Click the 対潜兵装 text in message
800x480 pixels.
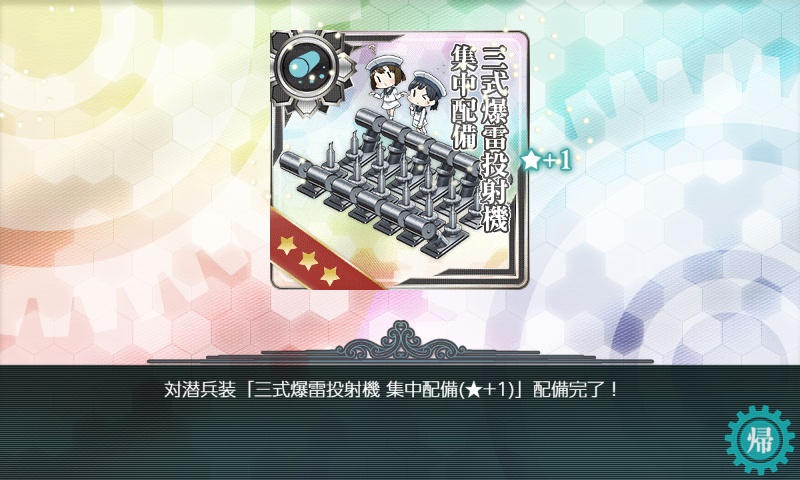pos(199,391)
